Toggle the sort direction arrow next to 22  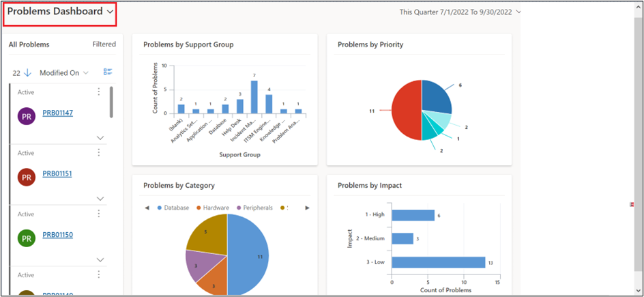(x=27, y=73)
